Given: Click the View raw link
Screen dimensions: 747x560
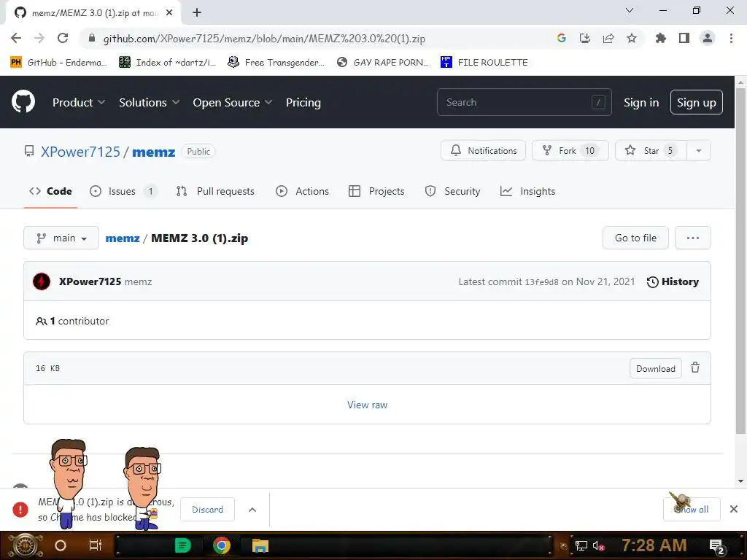Looking at the screenshot, I should pos(368,405).
